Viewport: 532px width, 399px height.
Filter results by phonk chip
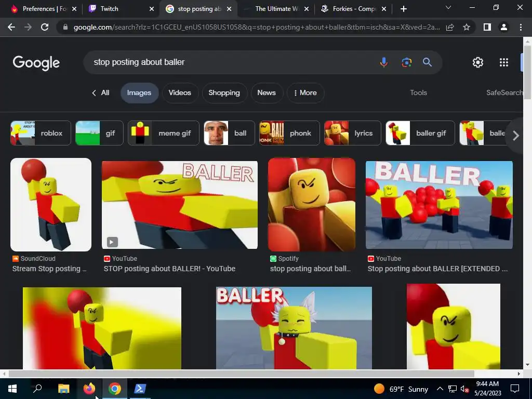289,133
